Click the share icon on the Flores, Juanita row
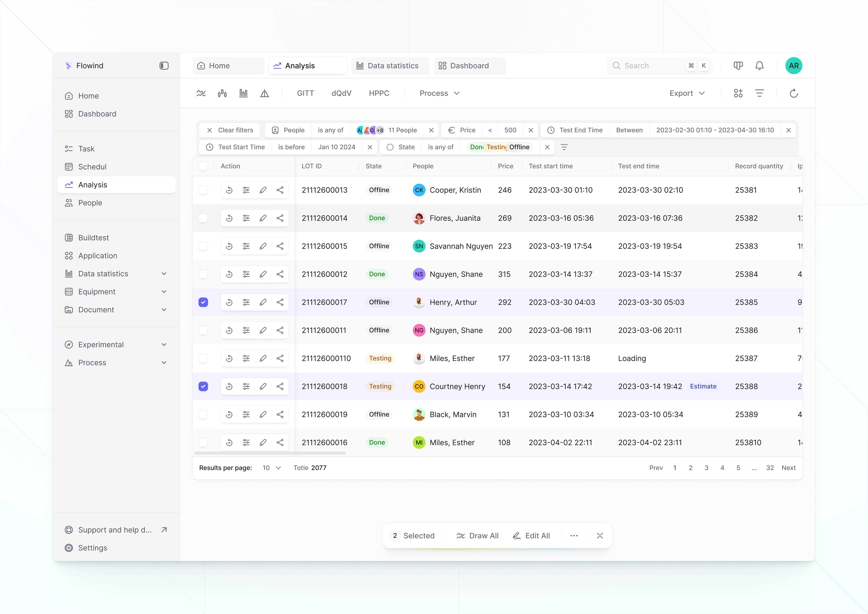 [280, 218]
